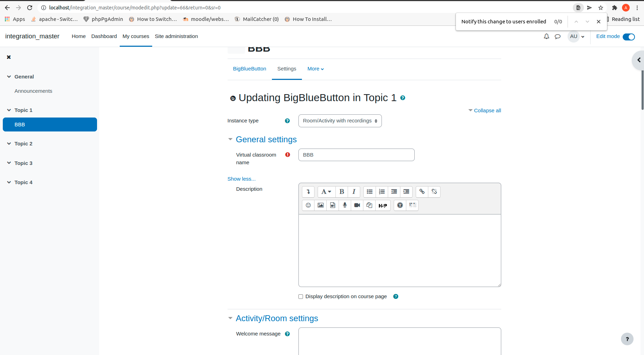The width and height of the screenshot is (644, 355).
Task: Collapse the General settings section
Action: click(x=230, y=139)
